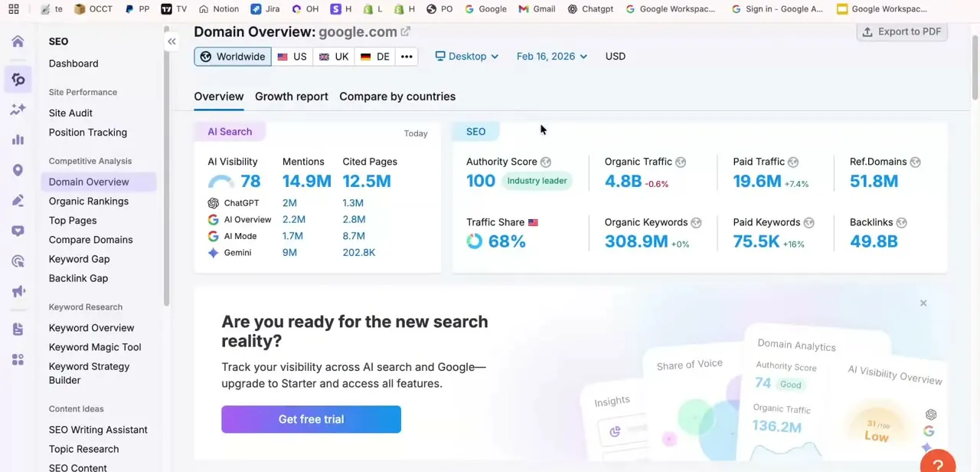Open Keyword Magic Tool in sidebar
The width and height of the screenshot is (980, 472).
click(x=95, y=347)
